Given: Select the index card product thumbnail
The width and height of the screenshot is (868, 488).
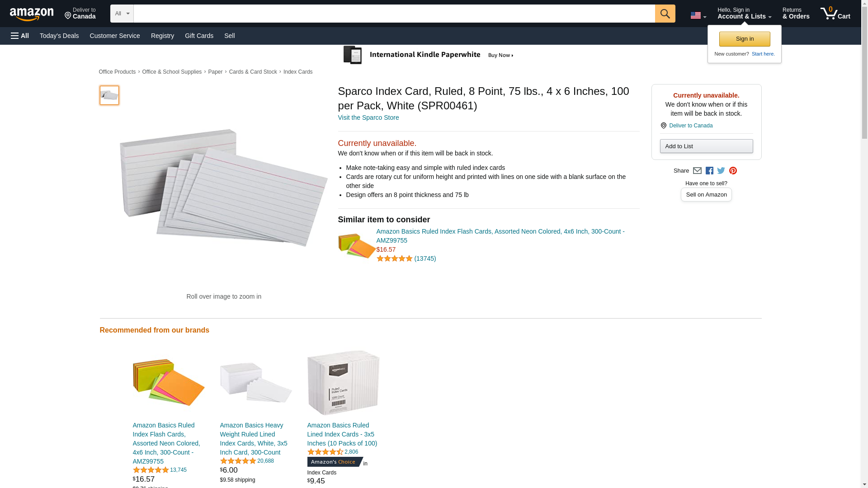Looking at the screenshot, I should point(109,95).
